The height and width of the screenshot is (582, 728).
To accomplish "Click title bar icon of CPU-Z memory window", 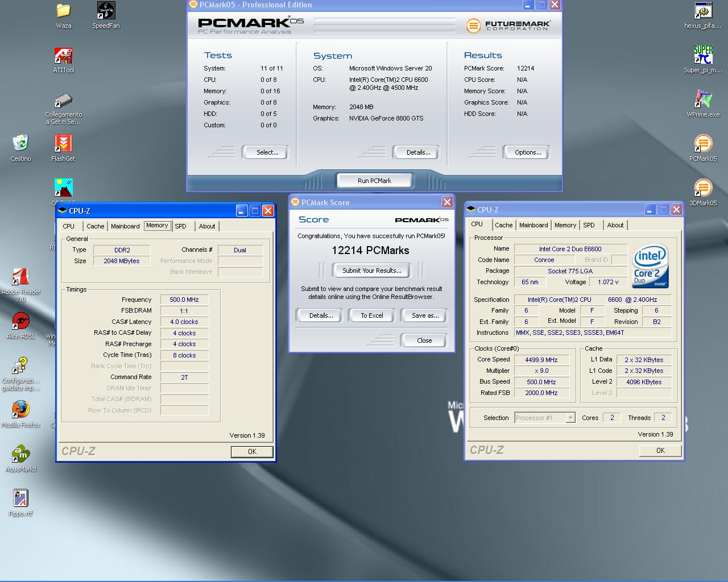I will 63,211.
